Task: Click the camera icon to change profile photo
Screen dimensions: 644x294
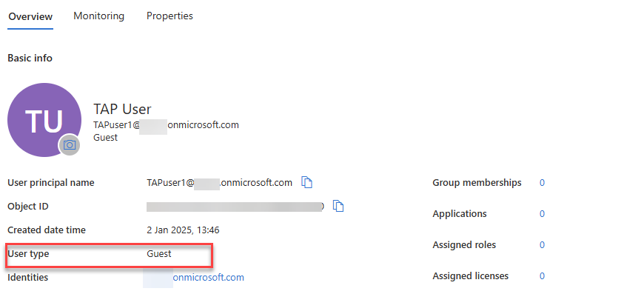Action: (x=70, y=144)
